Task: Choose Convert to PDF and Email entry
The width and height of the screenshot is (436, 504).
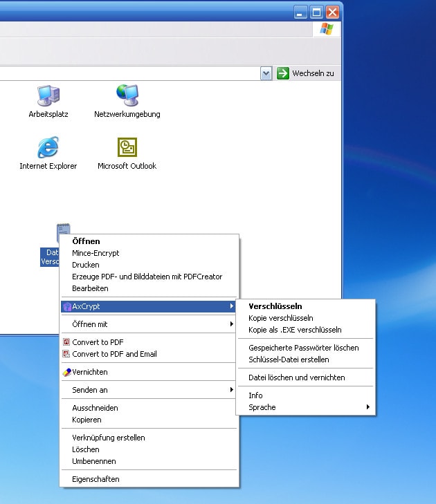Action: [x=148, y=354]
